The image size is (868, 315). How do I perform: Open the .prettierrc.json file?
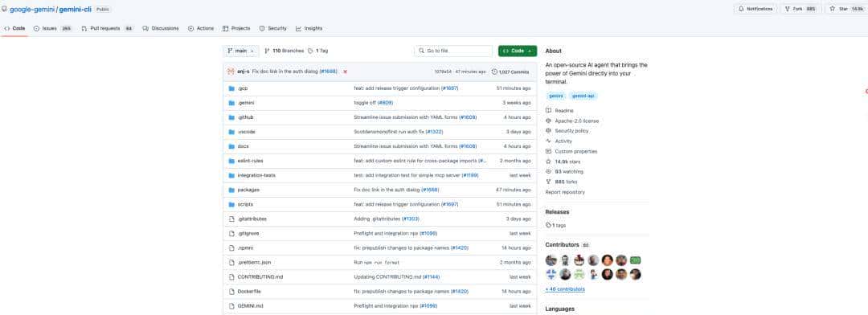254,263
